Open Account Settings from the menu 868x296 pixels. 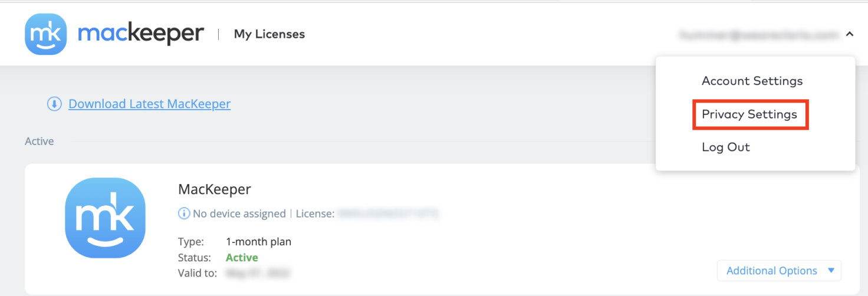pos(752,81)
